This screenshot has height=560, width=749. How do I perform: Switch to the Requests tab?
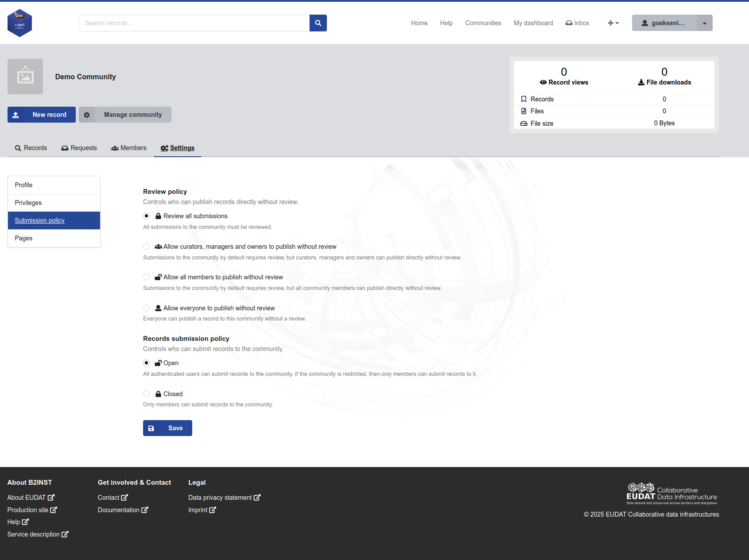79,148
